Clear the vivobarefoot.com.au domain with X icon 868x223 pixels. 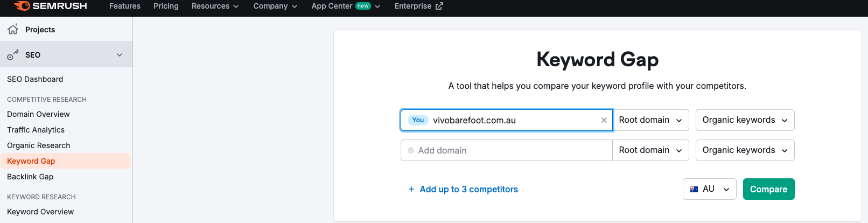pyautogui.click(x=604, y=120)
